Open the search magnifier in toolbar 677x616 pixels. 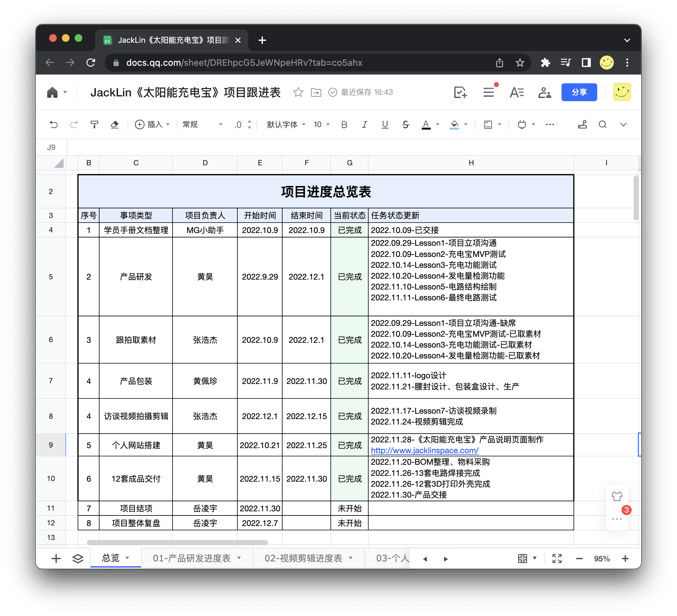602,124
